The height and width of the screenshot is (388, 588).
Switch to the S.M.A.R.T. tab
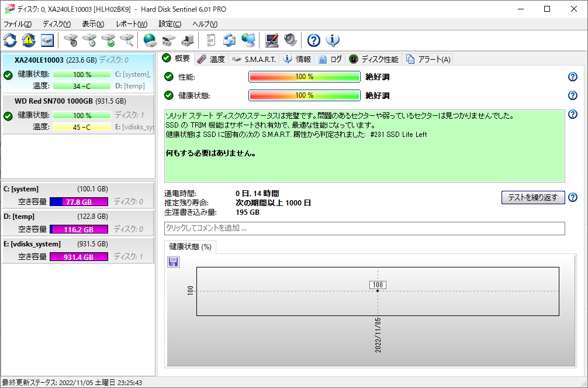[254, 59]
